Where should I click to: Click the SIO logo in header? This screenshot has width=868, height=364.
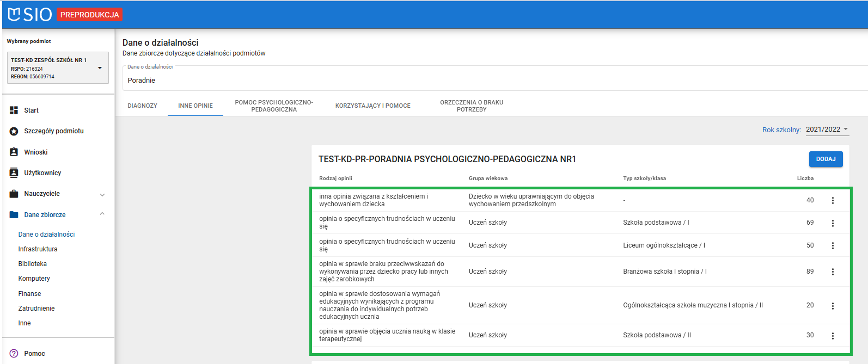click(x=30, y=15)
